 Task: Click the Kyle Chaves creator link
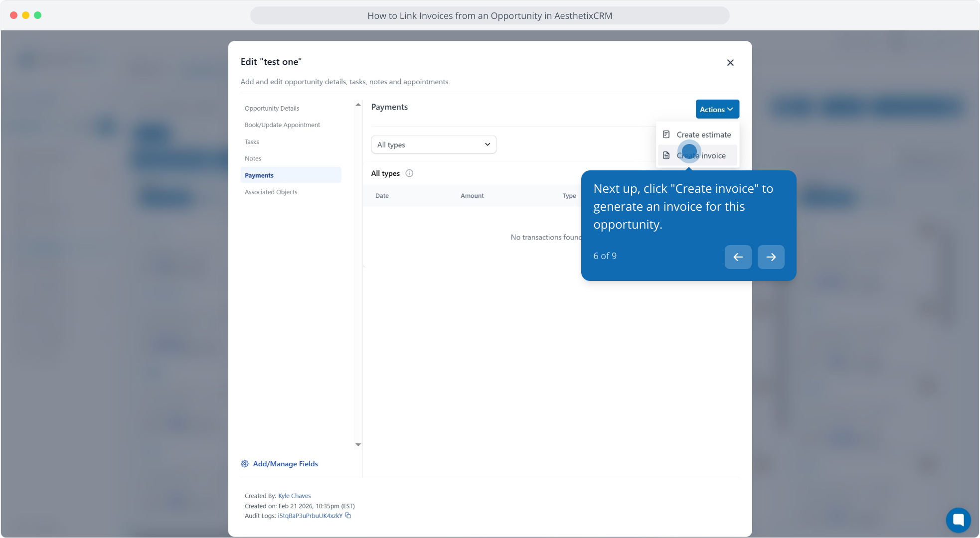coord(294,496)
